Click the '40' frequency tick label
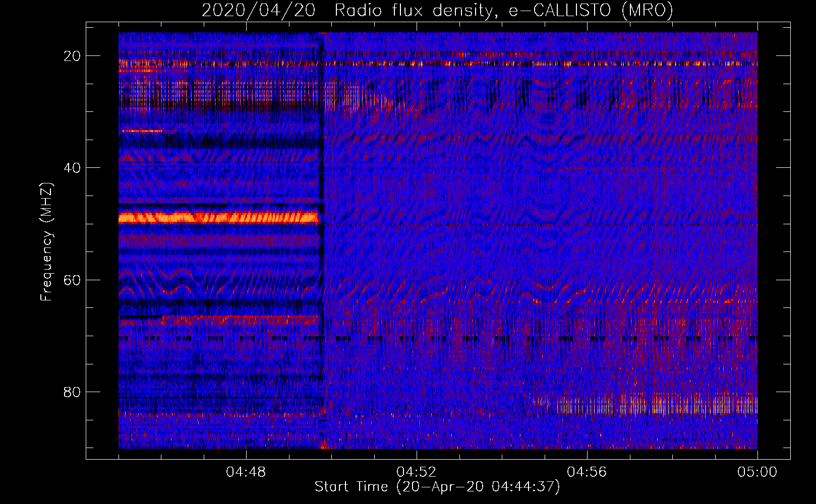This screenshot has width=816, height=504. pos(73,168)
